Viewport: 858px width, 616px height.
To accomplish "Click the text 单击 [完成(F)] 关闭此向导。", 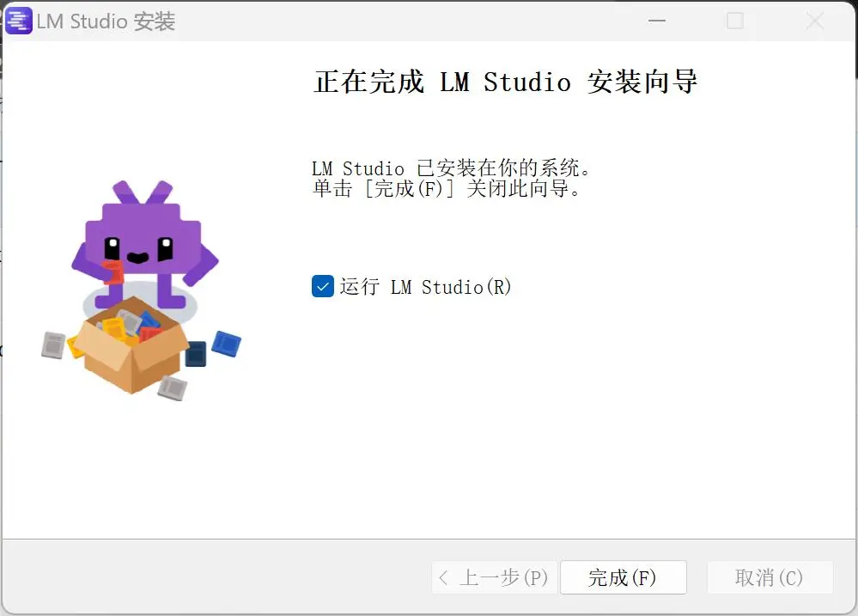I will [x=446, y=188].
